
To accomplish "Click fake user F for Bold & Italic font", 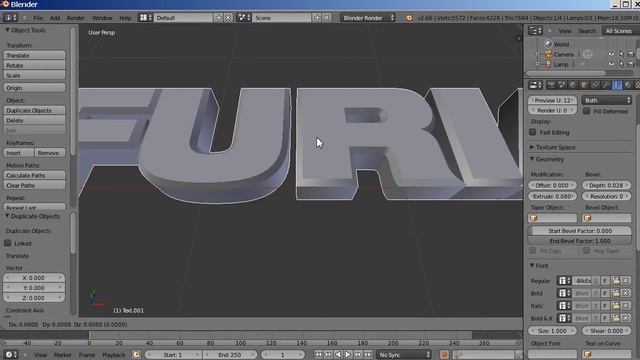I will coord(605,318).
